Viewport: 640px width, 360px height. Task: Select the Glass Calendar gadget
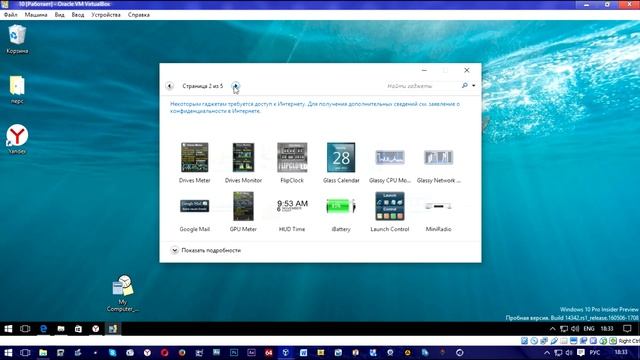pos(341,162)
